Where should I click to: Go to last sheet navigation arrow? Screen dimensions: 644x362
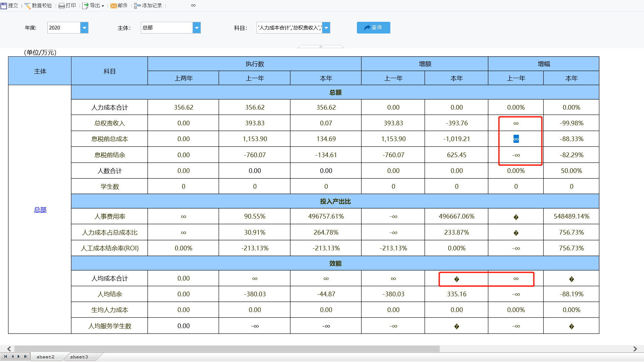[x=25, y=357]
